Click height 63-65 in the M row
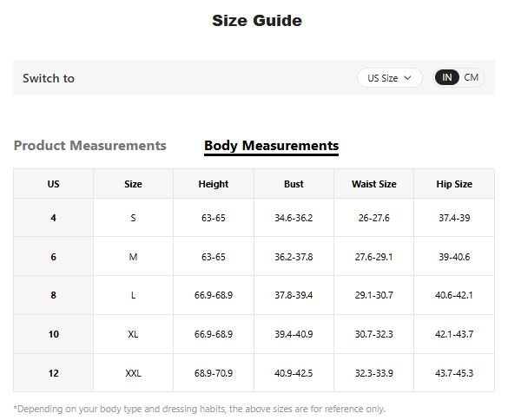The width and height of the screenshot is (508, 420). [213, 257]
